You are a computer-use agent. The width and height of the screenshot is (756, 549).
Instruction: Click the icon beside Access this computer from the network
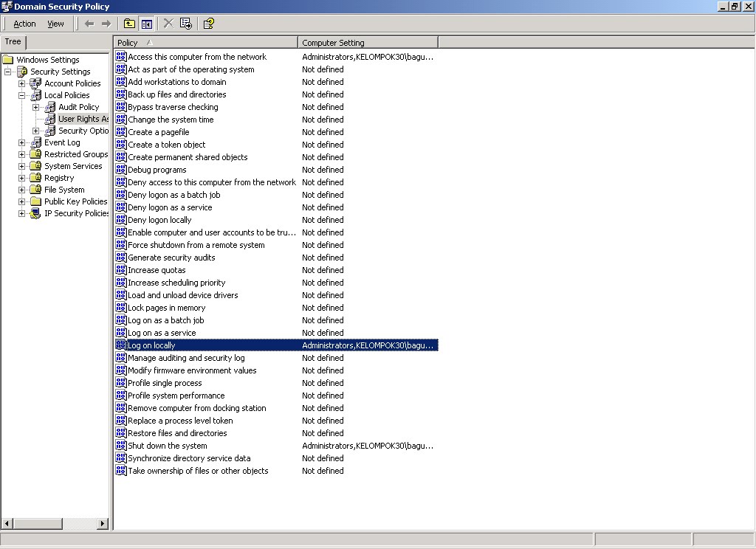(x=121, y=56)
